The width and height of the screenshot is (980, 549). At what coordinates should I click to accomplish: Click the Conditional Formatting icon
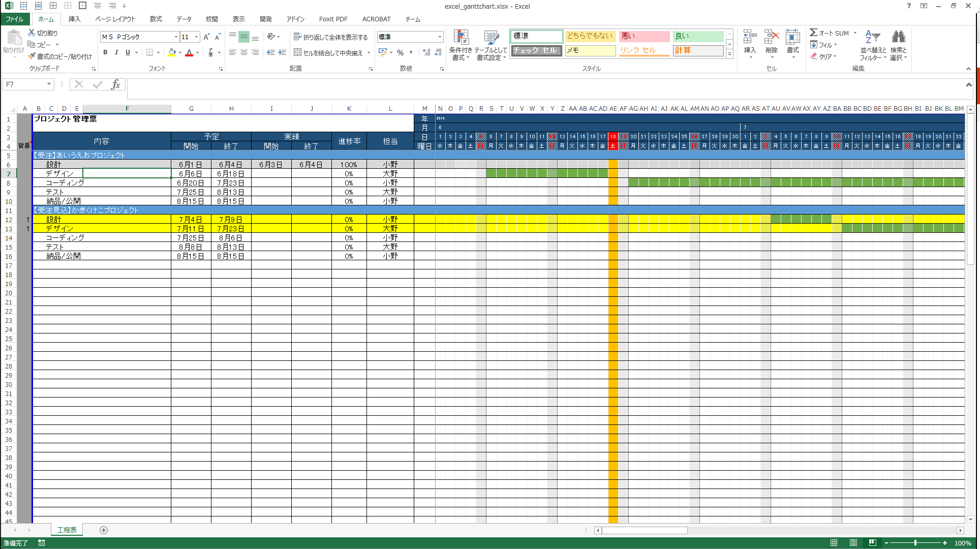[461, 38]
